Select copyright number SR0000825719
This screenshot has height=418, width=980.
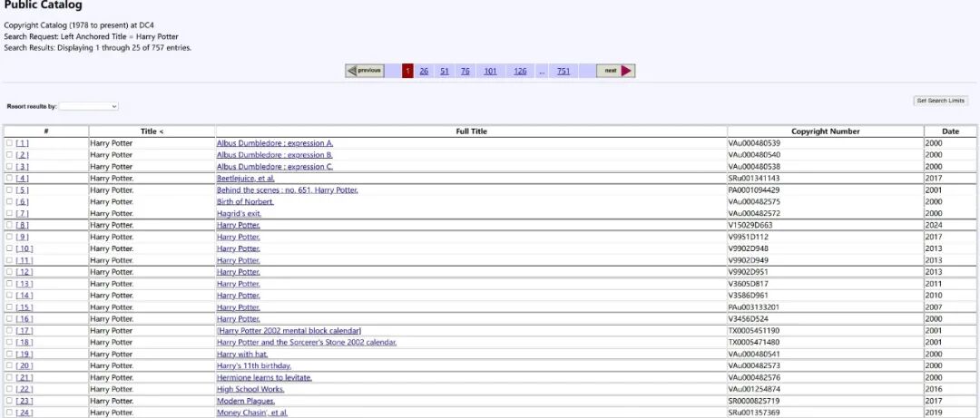pos(754,401)
